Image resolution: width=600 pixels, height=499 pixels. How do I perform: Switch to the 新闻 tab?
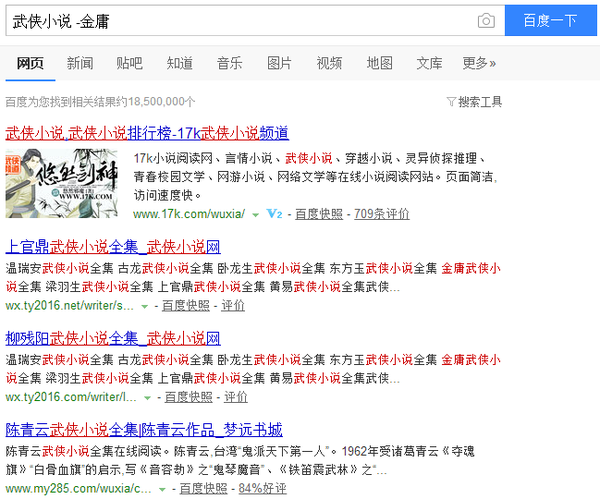(80, 63)
